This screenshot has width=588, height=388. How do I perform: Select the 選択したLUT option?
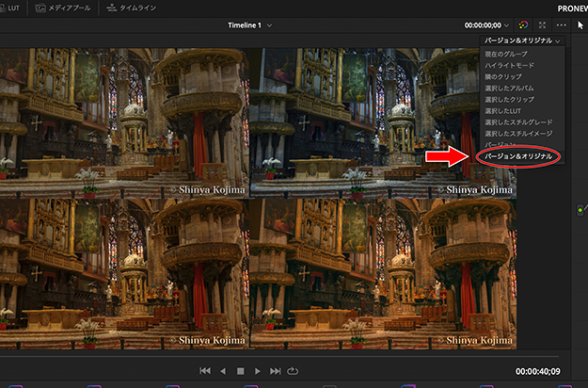point(504,111)
